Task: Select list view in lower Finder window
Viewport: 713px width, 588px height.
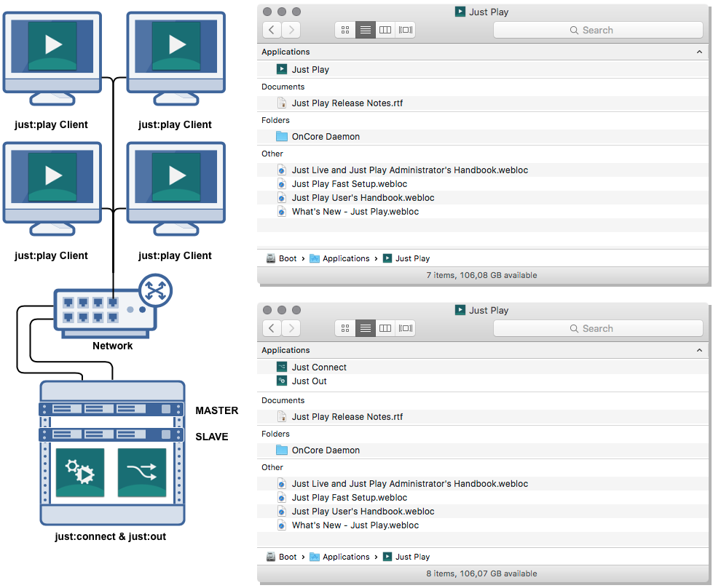Action: pos(365,328)
